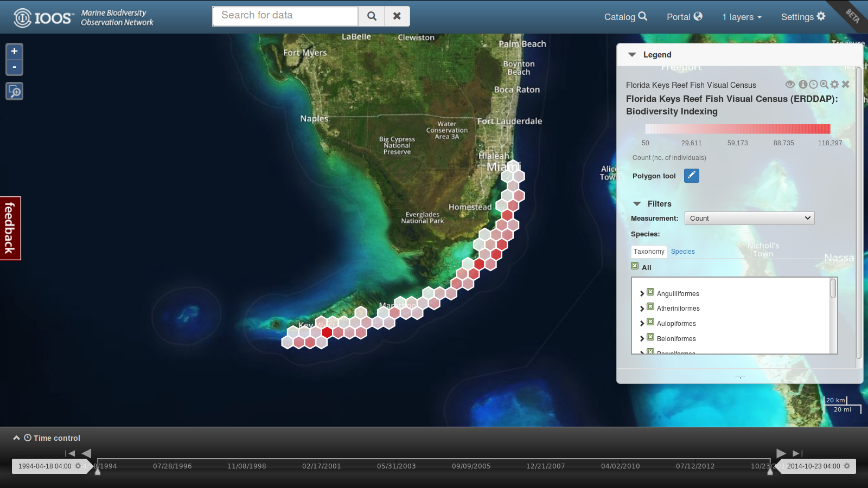Switch to the Species tab

tap(682, 252)
